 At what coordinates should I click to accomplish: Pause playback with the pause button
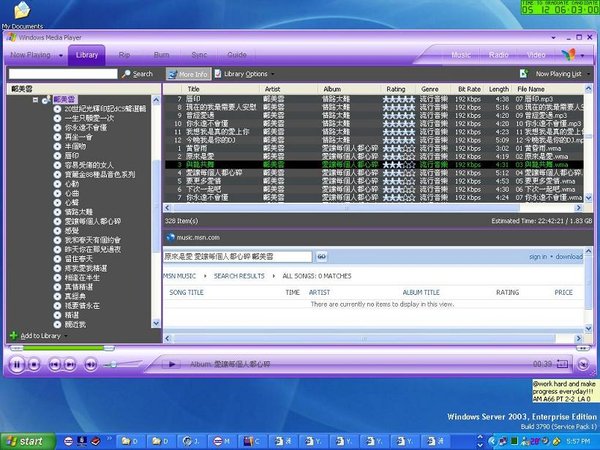coord(17,364)
